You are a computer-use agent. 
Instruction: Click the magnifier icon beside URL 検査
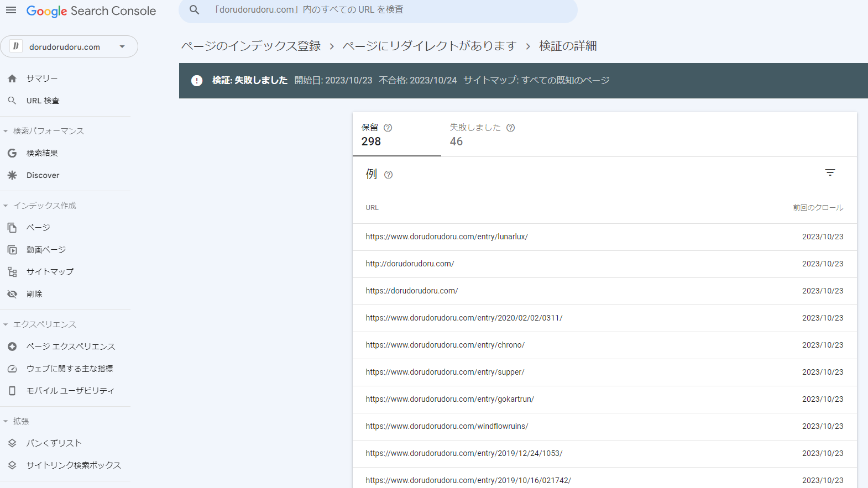[x=12, y=101]
